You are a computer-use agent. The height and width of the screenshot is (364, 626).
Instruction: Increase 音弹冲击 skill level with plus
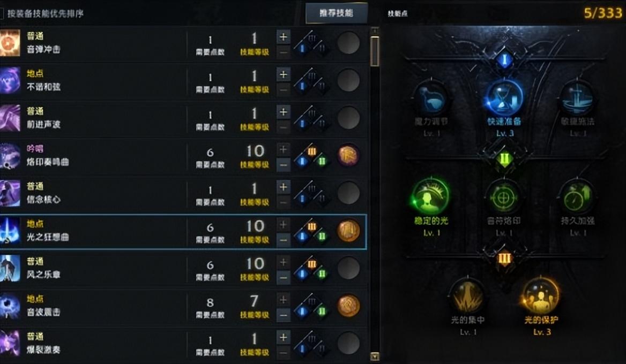point(284,37)
